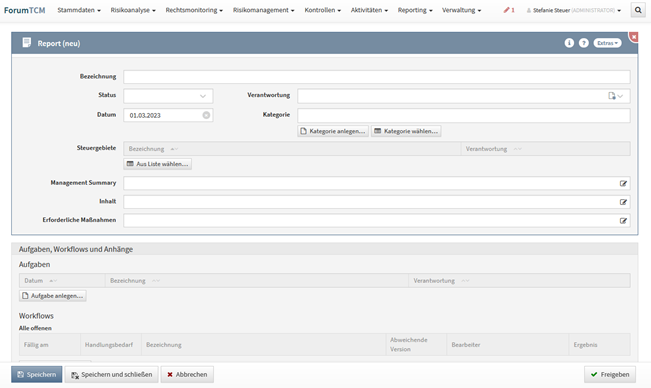Click the Alle offenen workflows label

(x=35, y=328)
